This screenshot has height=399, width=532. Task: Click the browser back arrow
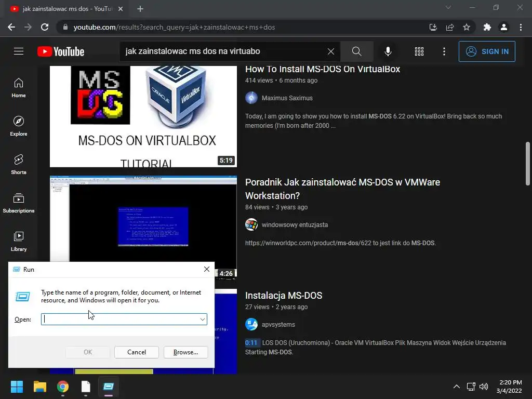click(11, 27)
